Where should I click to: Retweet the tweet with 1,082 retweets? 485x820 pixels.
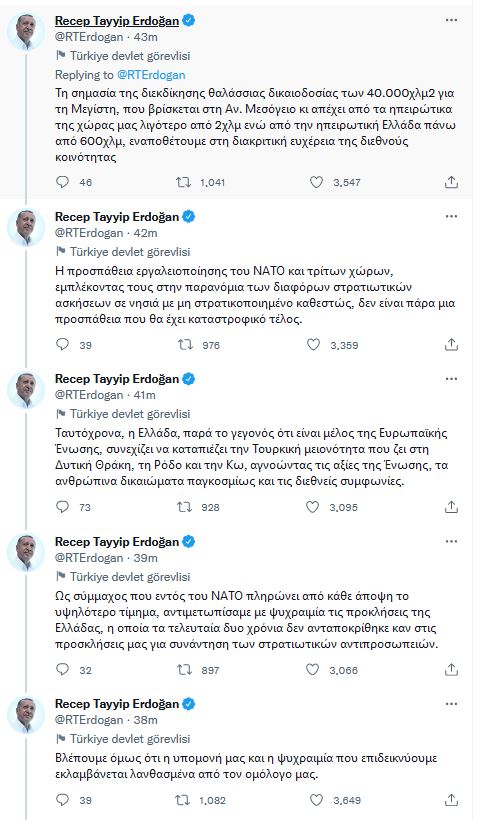coord(183,800)
